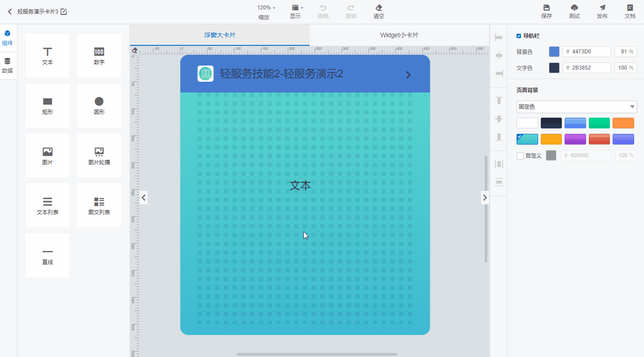This screenshot has height=357, width=644.
Task: Choose the orange page background swatch
Action: point(623,123)
